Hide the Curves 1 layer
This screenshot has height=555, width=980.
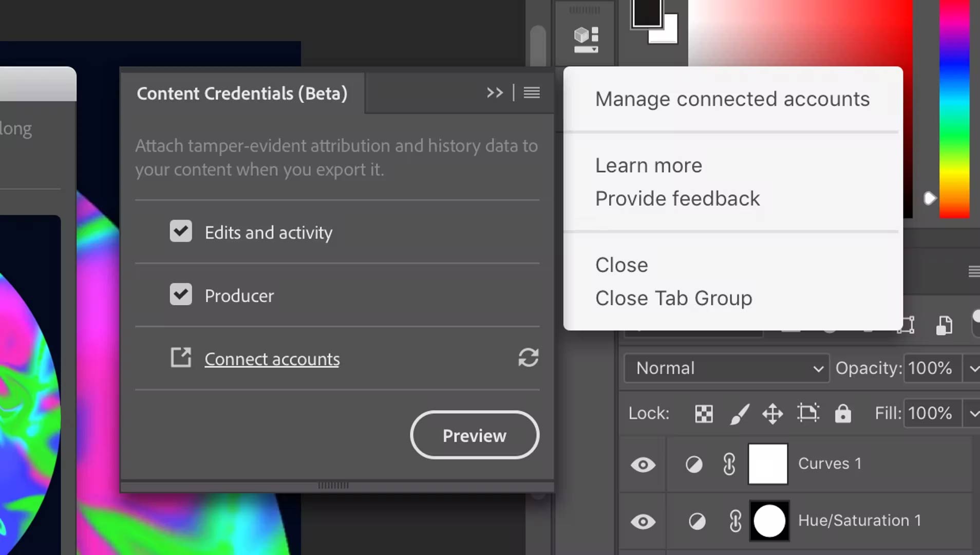click(644, 464)
